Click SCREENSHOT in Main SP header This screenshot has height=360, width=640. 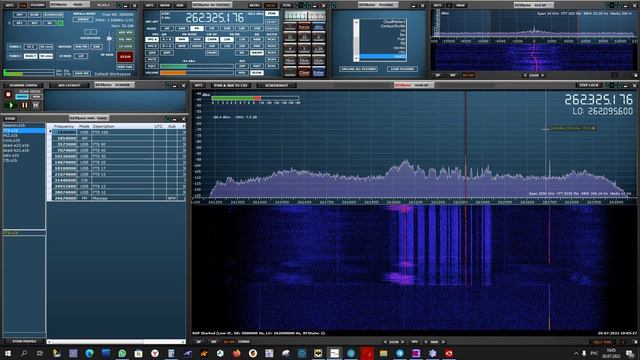click(276, 85)
